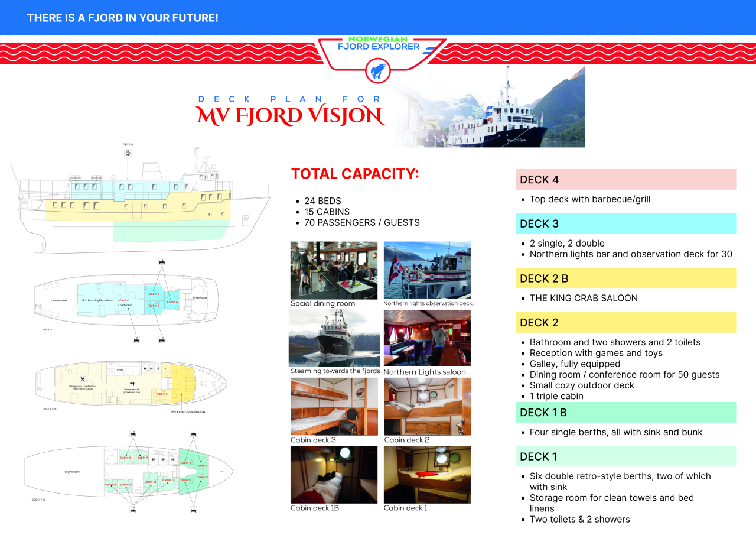Click the polar bear logo emblem

pos(377,72)
